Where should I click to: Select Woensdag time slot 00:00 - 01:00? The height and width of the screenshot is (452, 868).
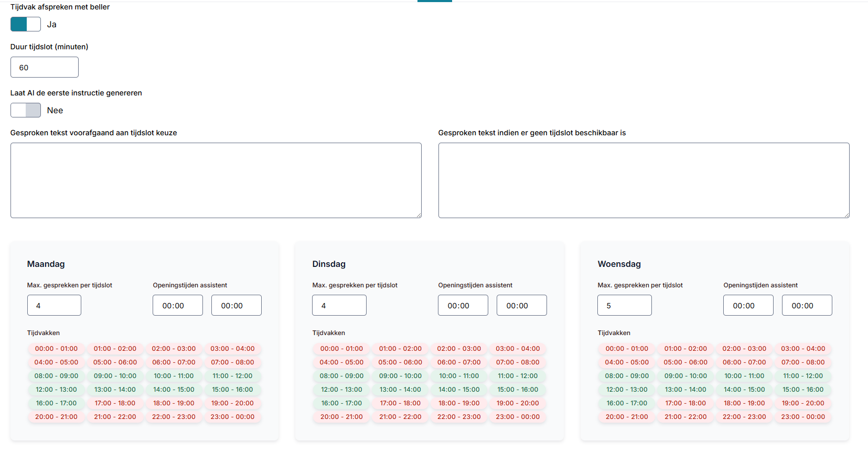coord(627,349)
